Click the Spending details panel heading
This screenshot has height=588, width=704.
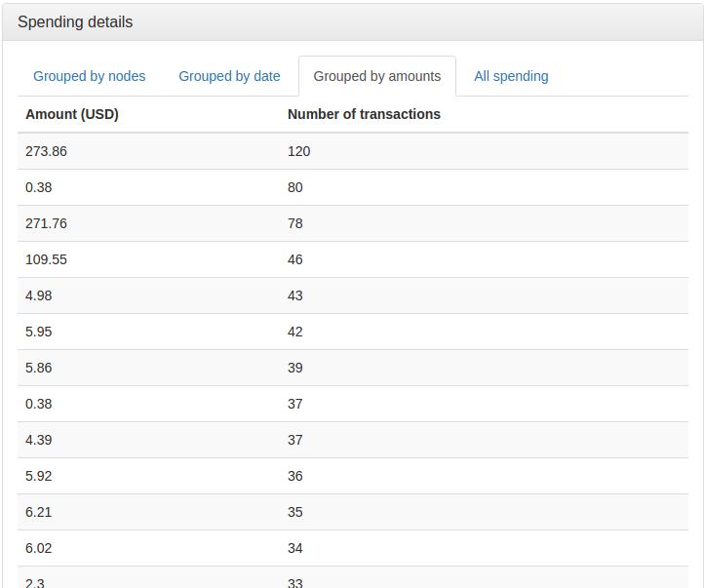click(75, 21)
